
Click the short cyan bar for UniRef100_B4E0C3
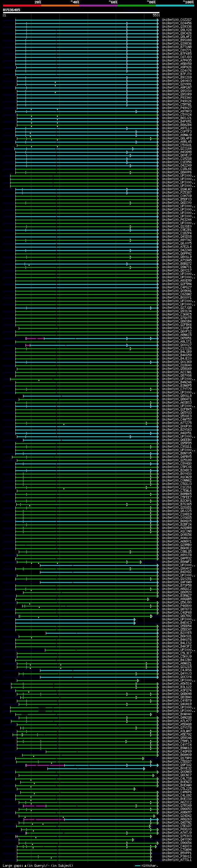[75, 623]
